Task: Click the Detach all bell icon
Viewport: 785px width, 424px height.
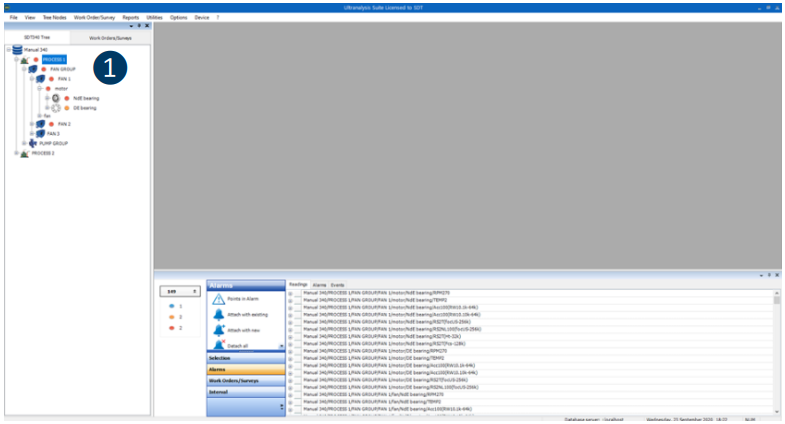Action: tap(219, 345)
